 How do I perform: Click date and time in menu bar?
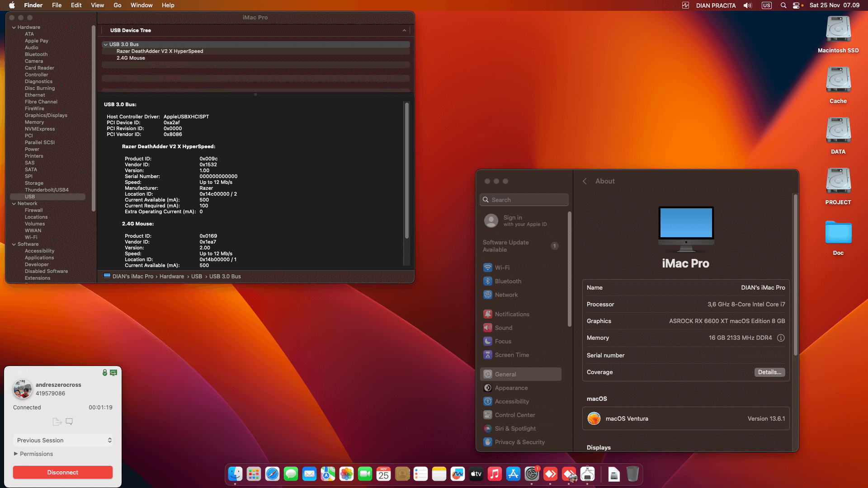tap(835, 5)
